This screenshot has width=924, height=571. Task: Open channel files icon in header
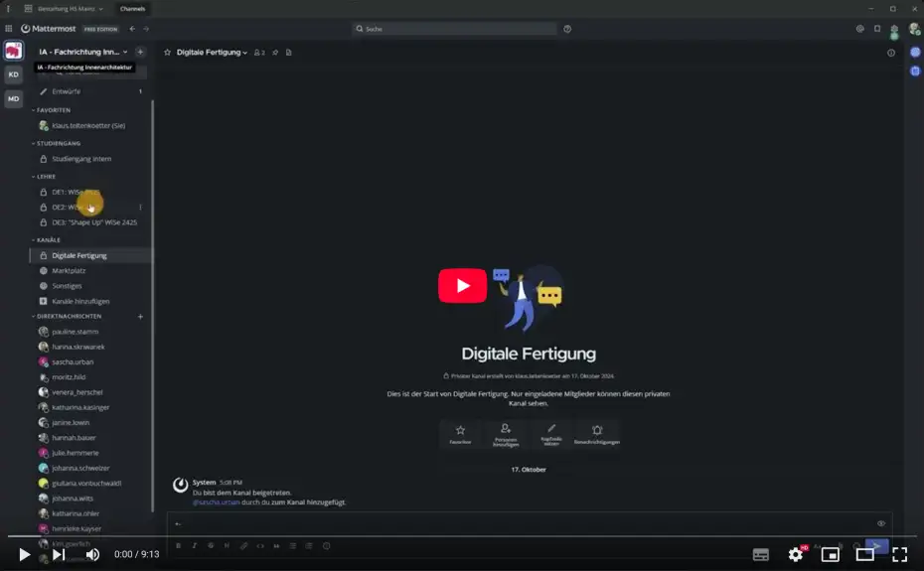[289, 53]
